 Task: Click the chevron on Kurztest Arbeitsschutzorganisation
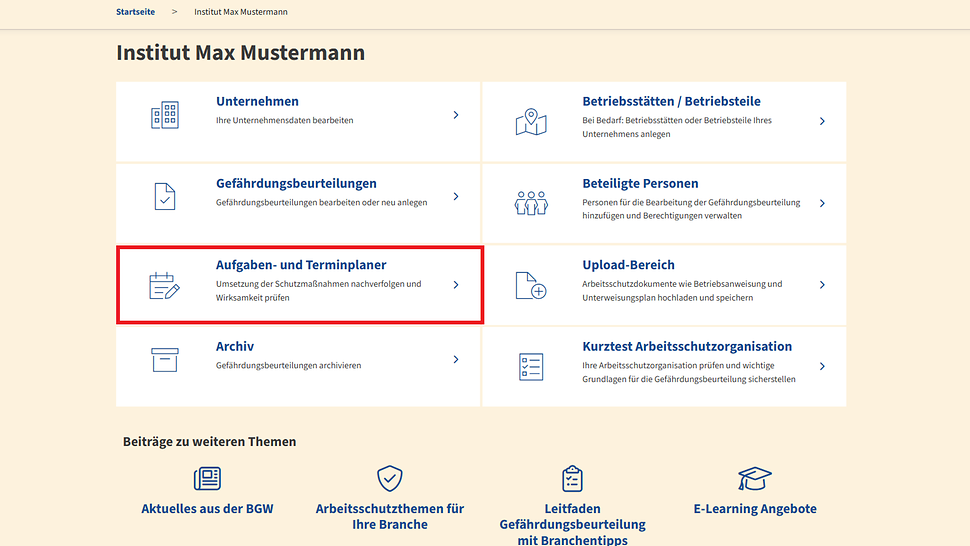click(822, 367)
